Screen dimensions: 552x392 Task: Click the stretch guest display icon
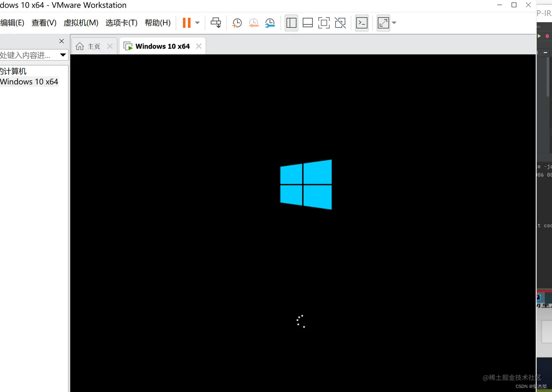[x=383, y=23]
